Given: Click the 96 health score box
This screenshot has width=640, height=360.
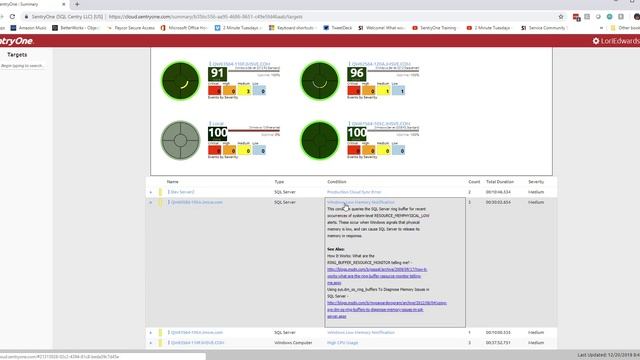Looking at the screenshot, I should coord(357,74).
